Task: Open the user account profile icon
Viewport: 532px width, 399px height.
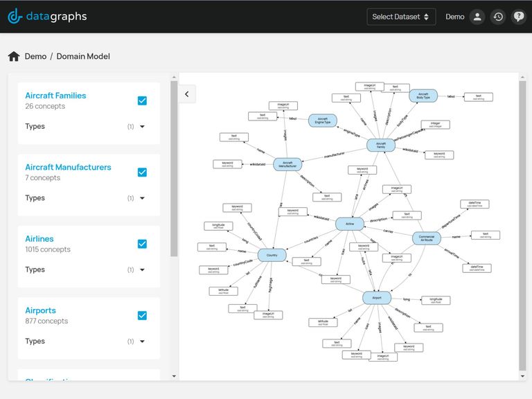Action: tap(477, 17)
